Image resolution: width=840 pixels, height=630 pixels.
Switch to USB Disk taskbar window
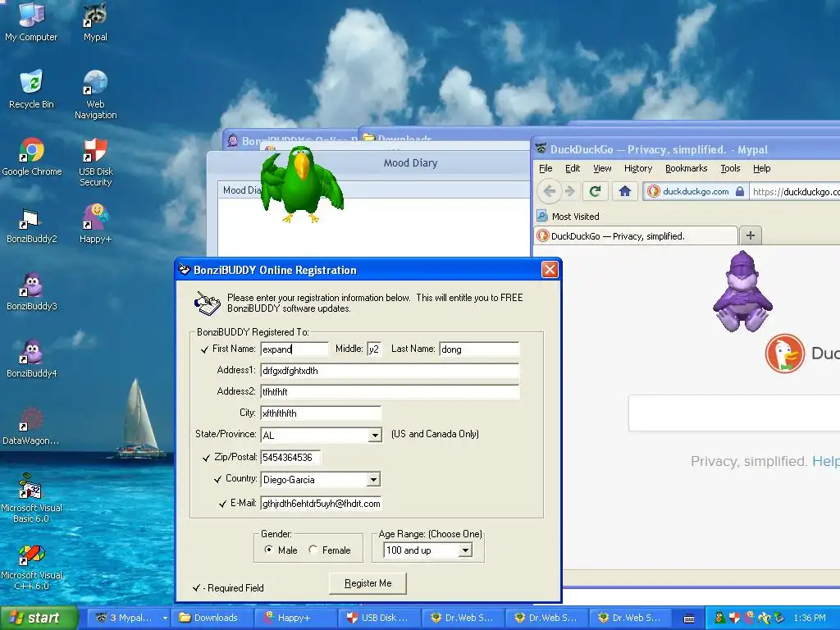379,619
